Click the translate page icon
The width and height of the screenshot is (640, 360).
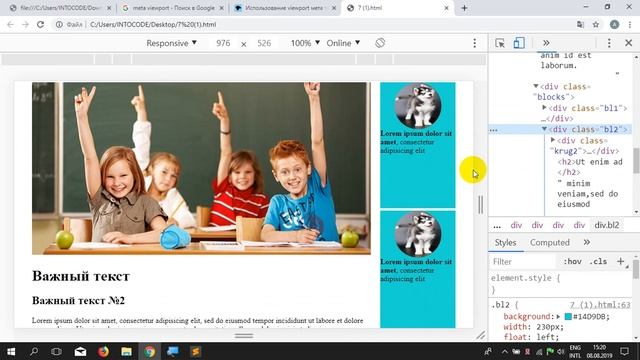point(580,24)
